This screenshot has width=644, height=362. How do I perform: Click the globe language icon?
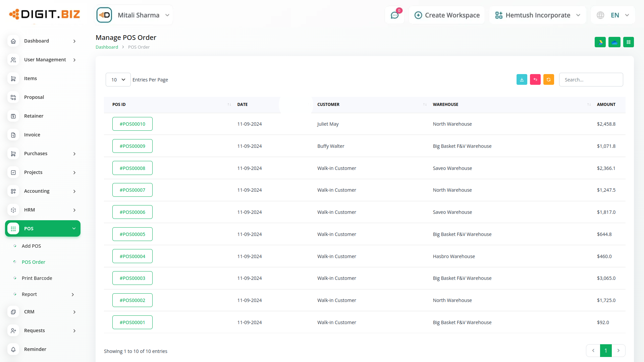[x=600, y=15]
